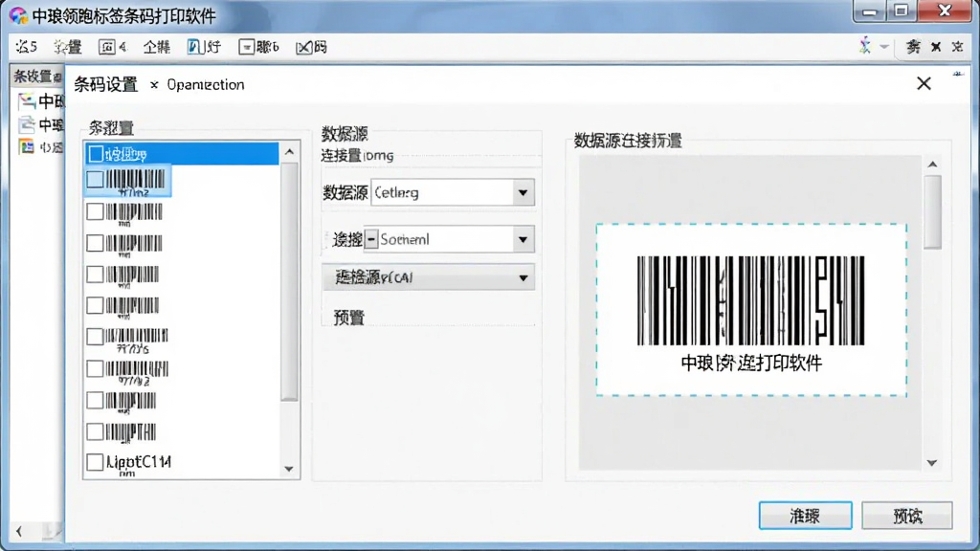Click the arrow on the gray r(CAl dropdown
The width and height of the screenshot is (980, 551).
click(x=523, y=278)
